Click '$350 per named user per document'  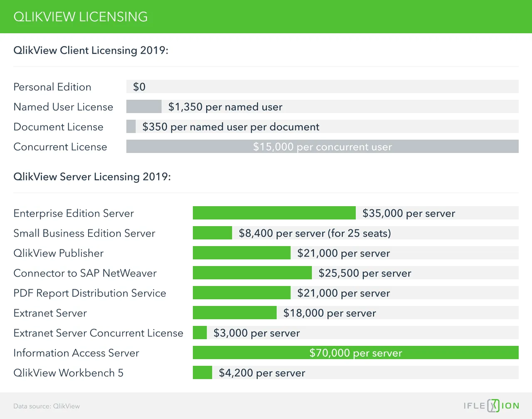tap(231, 127)
